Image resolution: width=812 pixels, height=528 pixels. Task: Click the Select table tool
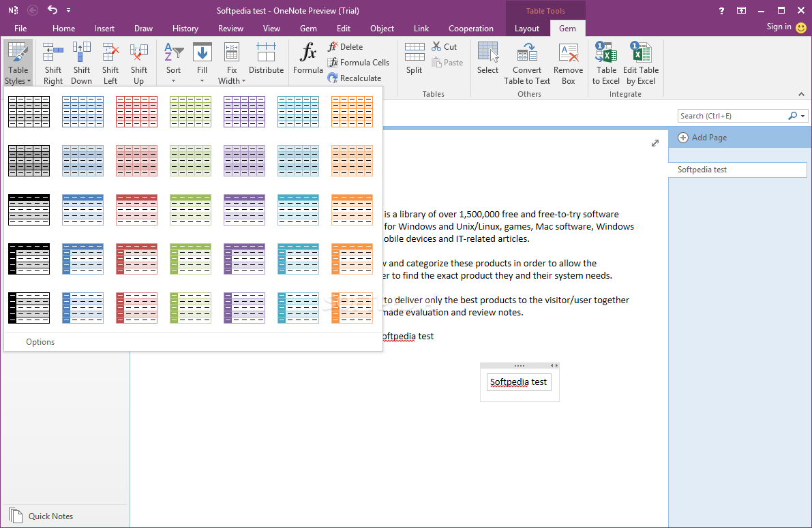[488, 59]
